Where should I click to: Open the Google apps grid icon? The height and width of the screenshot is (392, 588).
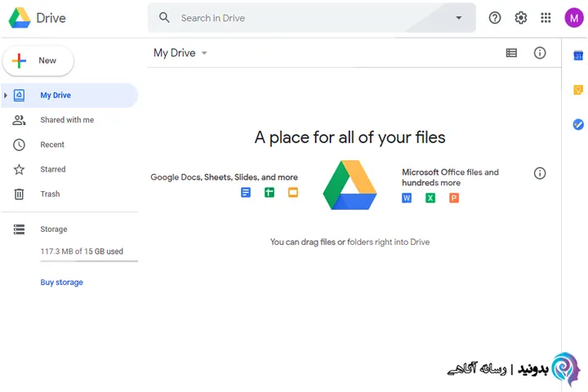pos(546,18)
